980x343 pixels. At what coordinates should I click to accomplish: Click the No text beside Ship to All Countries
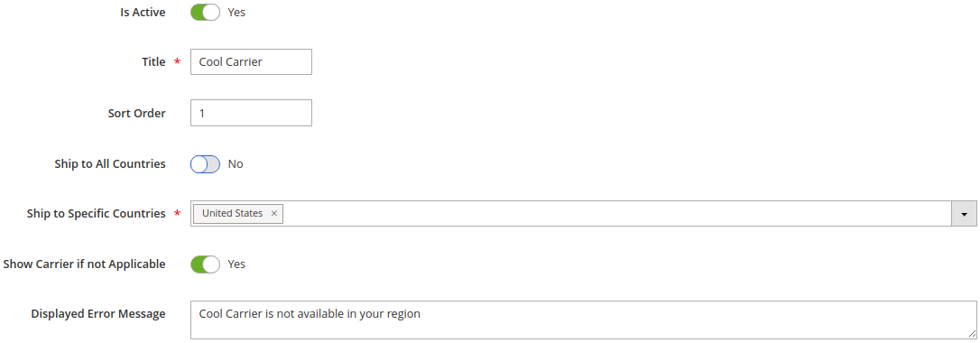236,164
